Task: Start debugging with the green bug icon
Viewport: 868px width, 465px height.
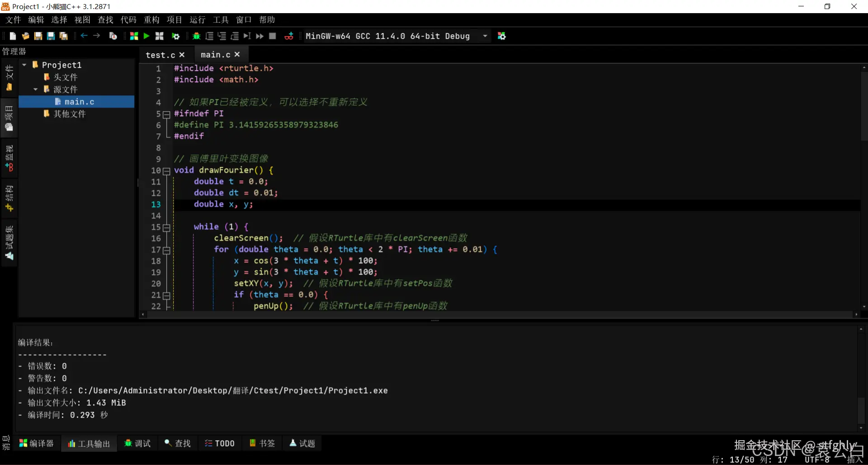Action: coord(196,36)
